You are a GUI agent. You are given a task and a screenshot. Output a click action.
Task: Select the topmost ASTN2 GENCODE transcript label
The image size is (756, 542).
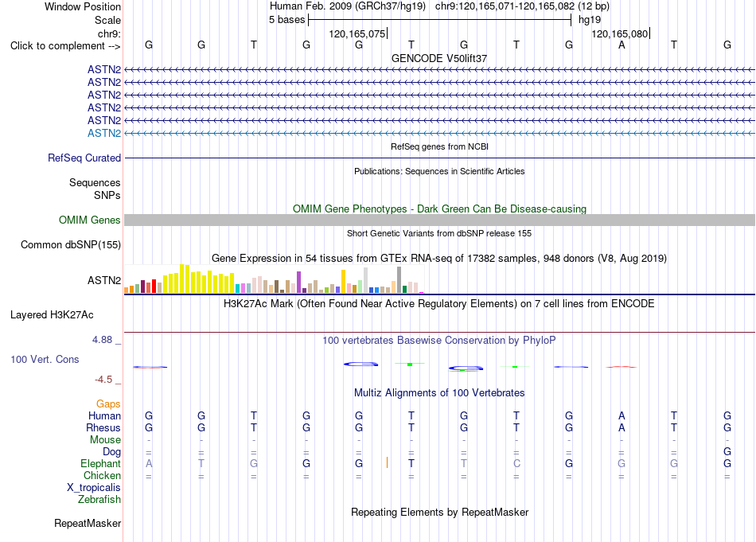[104, 69]
